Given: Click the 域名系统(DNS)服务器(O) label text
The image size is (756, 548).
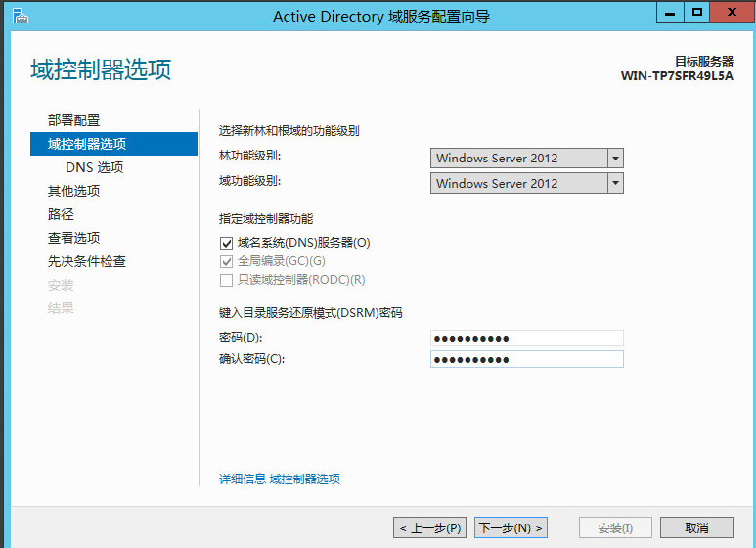Looking at the screenshot, I should click(x=304, y=243).
